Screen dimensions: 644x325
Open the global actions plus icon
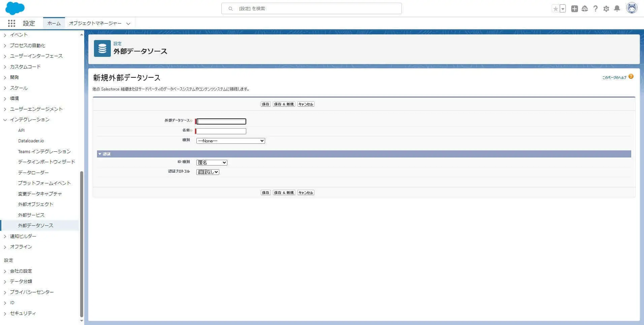click(575, 9)
